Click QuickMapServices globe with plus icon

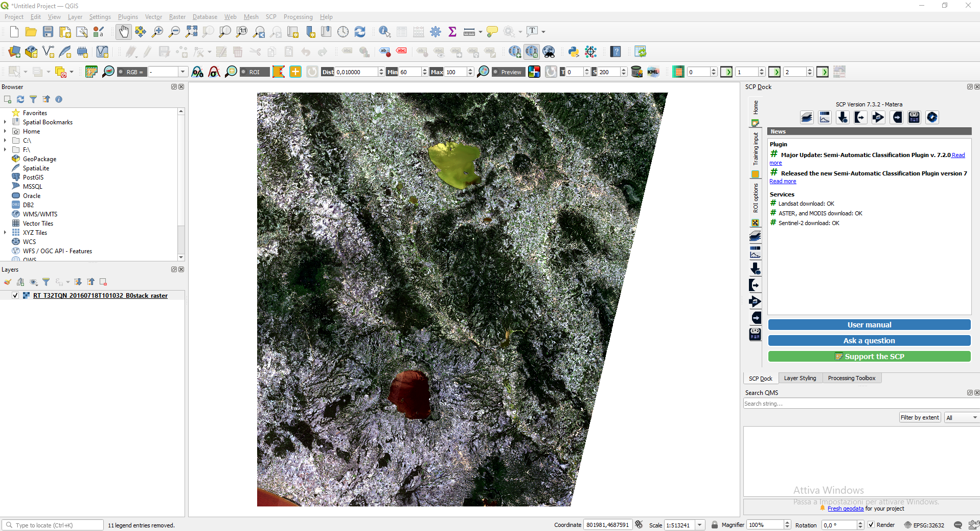click(x=515, y=52)
